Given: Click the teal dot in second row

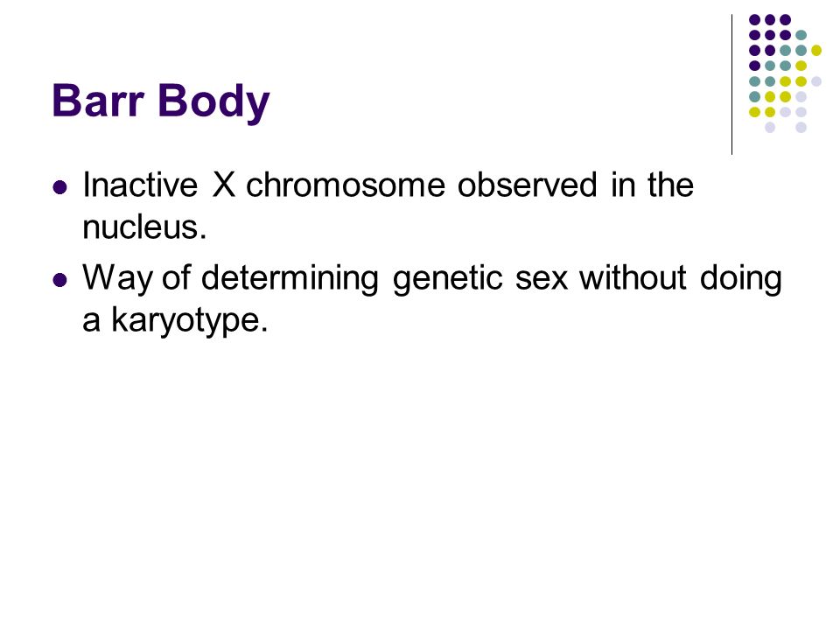Looking at the screenshot, I should (x=801, y=35).
